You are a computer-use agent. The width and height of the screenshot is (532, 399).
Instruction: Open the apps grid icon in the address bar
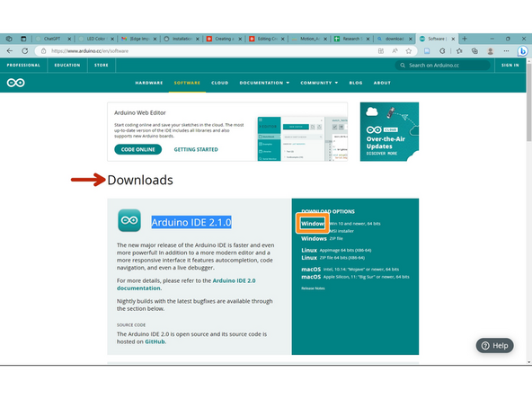tap(381, 51)
